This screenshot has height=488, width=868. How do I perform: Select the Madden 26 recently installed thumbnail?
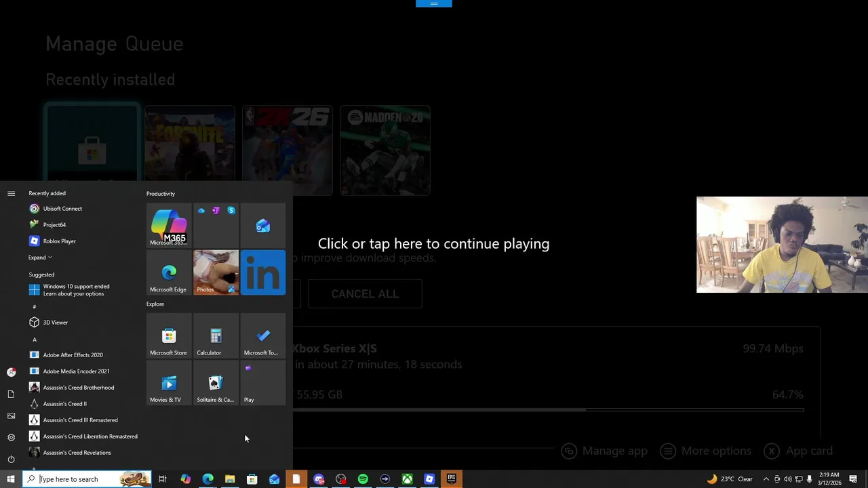pos(385,150)
